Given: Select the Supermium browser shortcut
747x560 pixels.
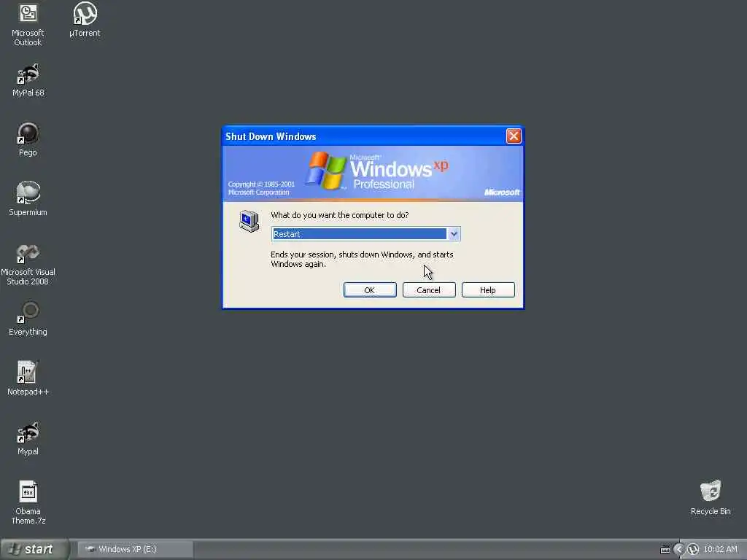Looking at the screenshot, I should pyautogui.click(x=28, y=199).
